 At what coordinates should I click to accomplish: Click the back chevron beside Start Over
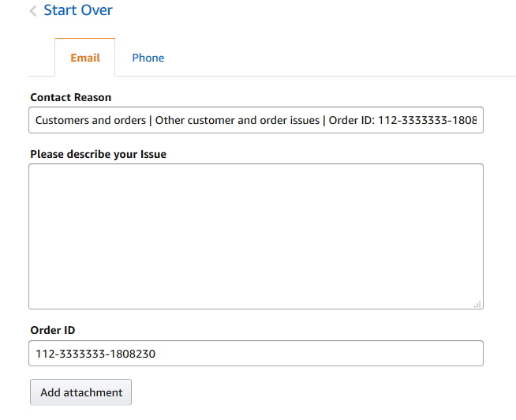click(33, 11)
